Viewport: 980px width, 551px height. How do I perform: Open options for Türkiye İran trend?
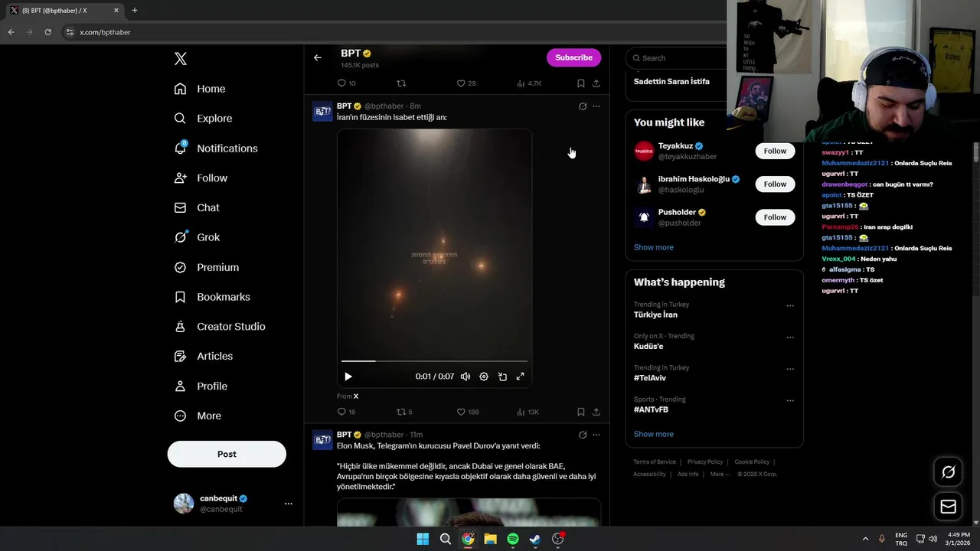(790, 306)
